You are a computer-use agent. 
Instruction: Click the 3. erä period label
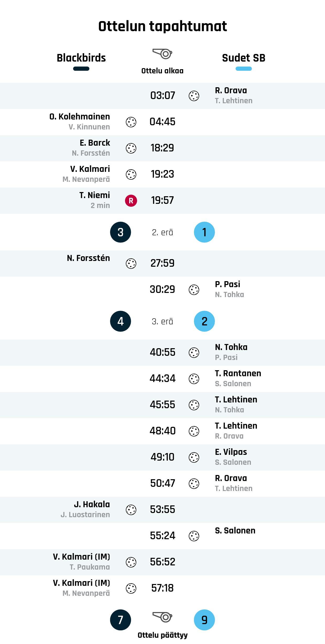click(x=162, y=321)
